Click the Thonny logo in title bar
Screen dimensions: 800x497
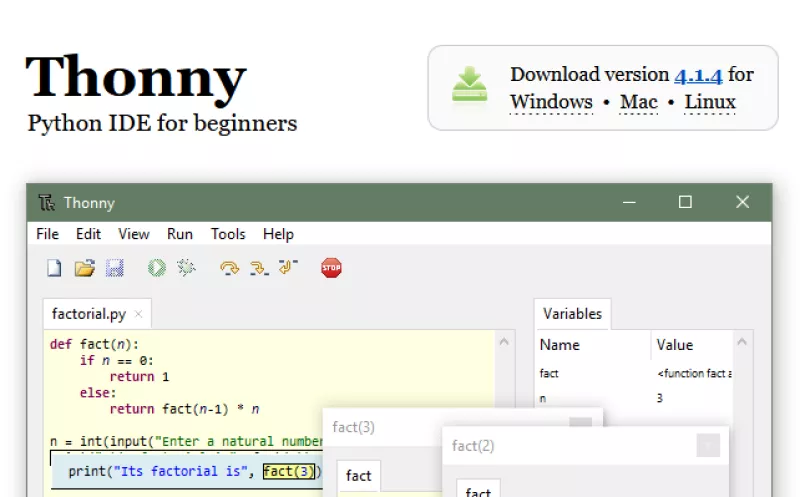coord(46,203)
